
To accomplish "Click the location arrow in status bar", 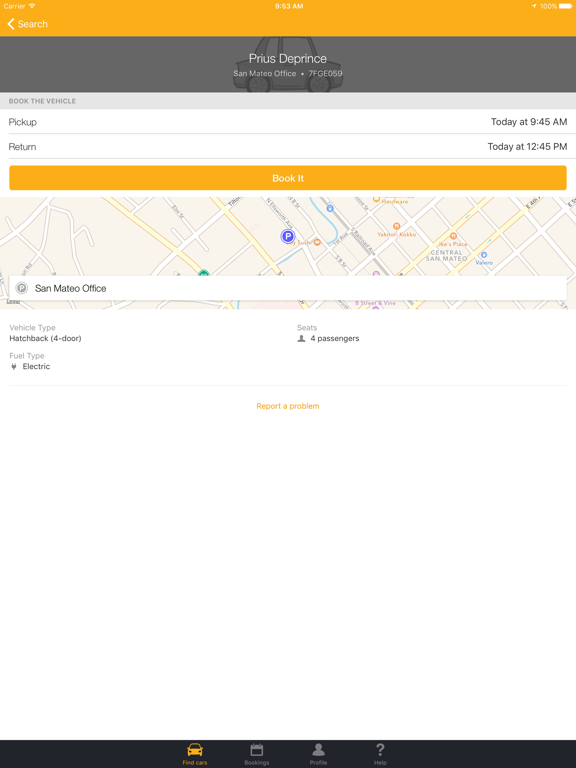I will click(534, 6).
